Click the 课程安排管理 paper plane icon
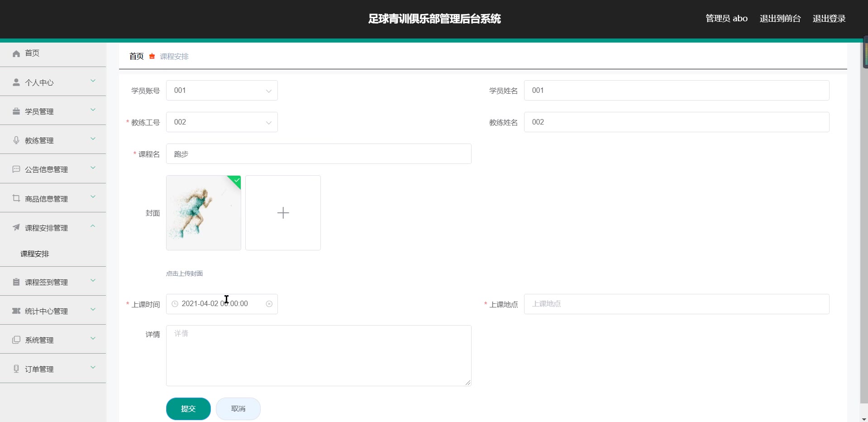This screenshot has width=868, height=422. [x=16, y=227]
